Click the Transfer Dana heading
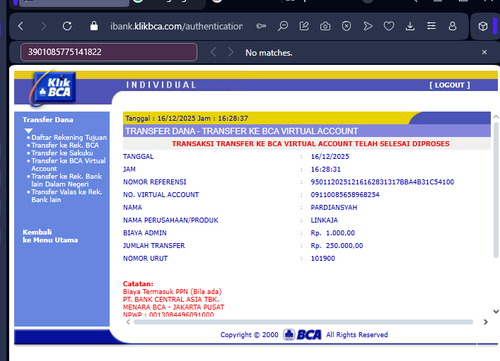500x361 pixels. [48, 120]
